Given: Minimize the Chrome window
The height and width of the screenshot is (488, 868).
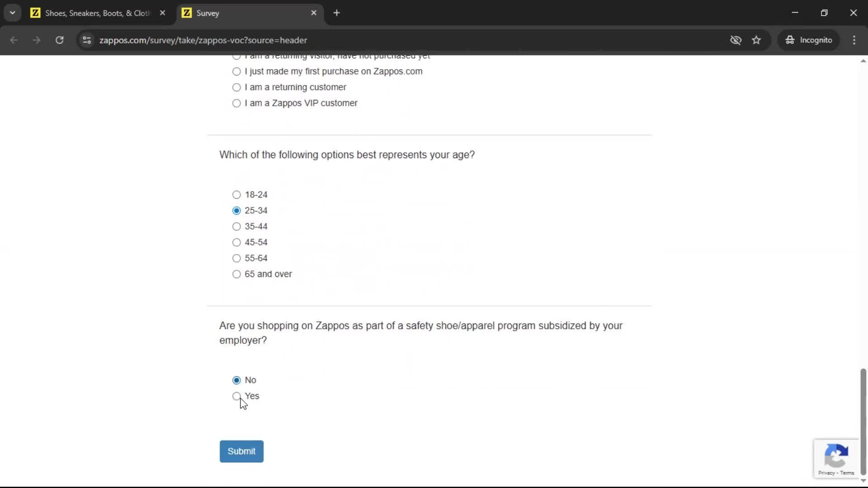Looking at the screenshot, I should coord(795,13).
